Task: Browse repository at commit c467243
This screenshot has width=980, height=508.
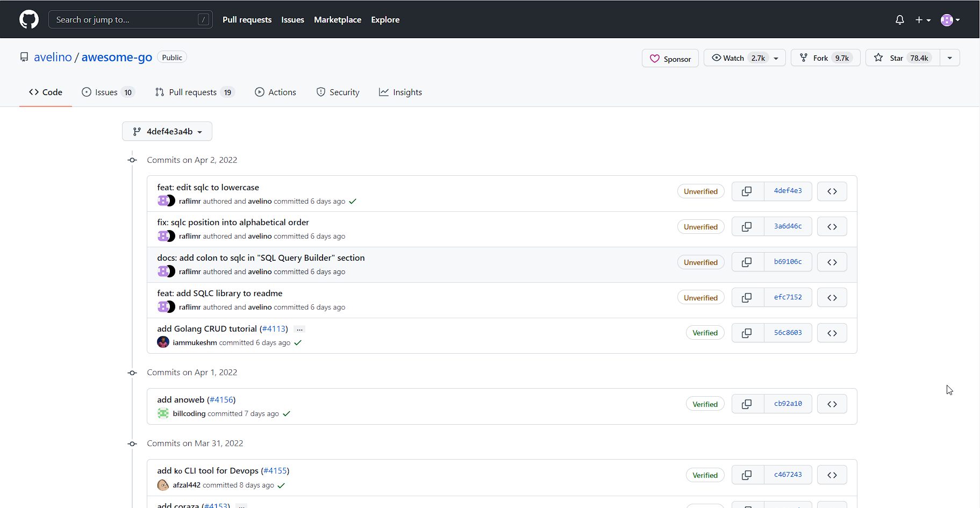Action: pyautogui.click(x=832, y=475)
